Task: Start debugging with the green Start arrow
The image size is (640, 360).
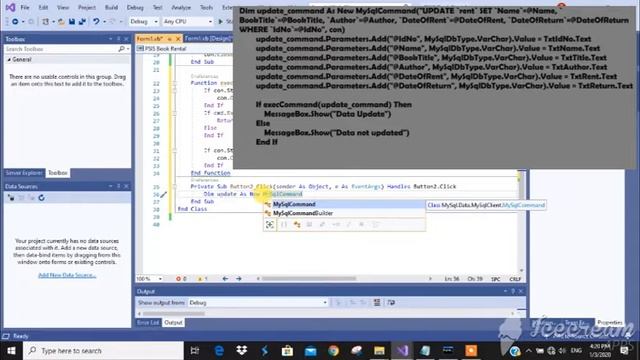Action: tap(221, 21)
